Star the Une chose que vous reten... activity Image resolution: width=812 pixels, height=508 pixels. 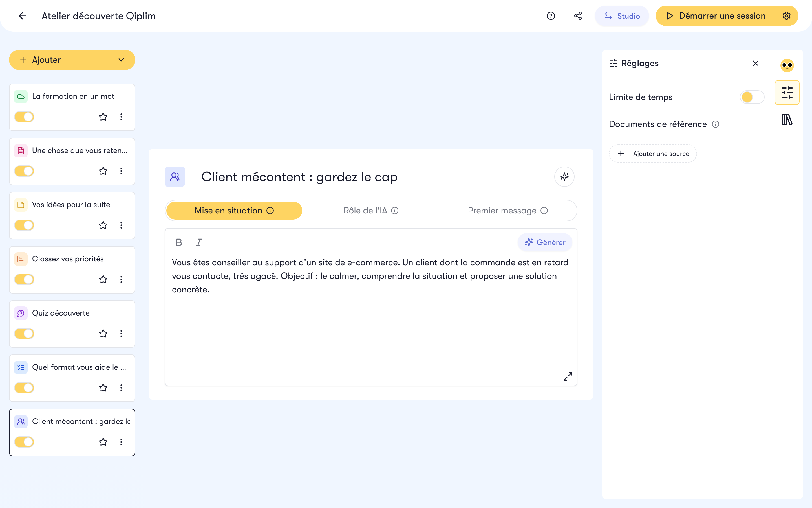(x=103, y=171)
